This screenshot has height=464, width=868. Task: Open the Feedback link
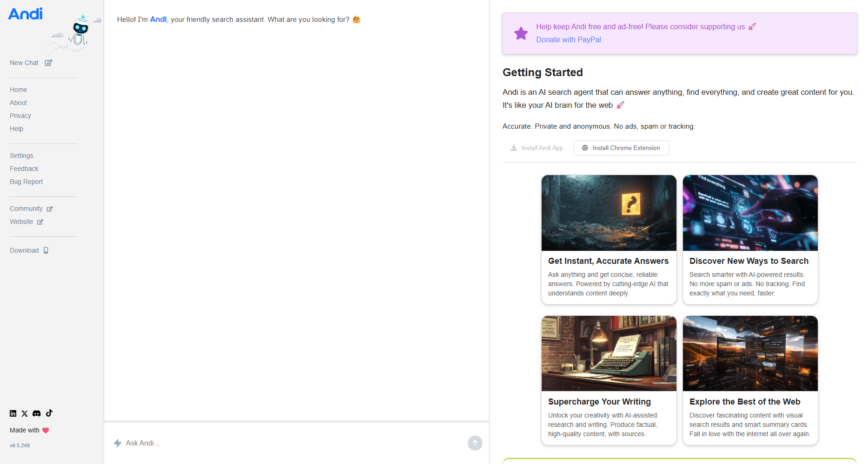coord(24,169)
